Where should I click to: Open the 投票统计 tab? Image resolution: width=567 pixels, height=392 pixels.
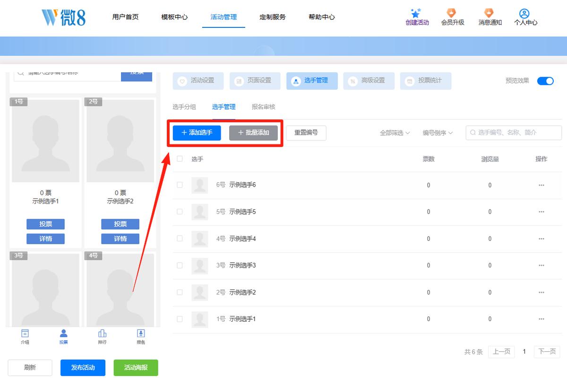(425, 81)
